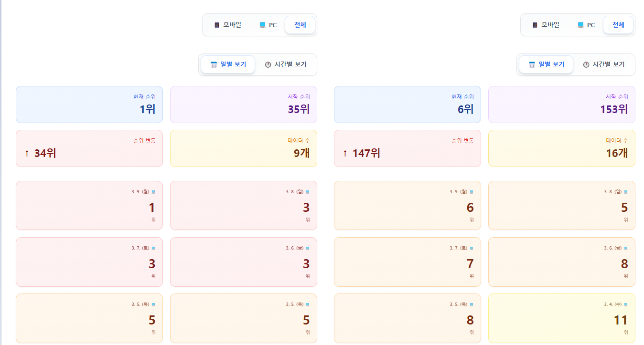Viewport: 644px width, 345px height.
Task: Click the device icon on the 3. 7. (토) 3위 card
Action: [153, 248]
